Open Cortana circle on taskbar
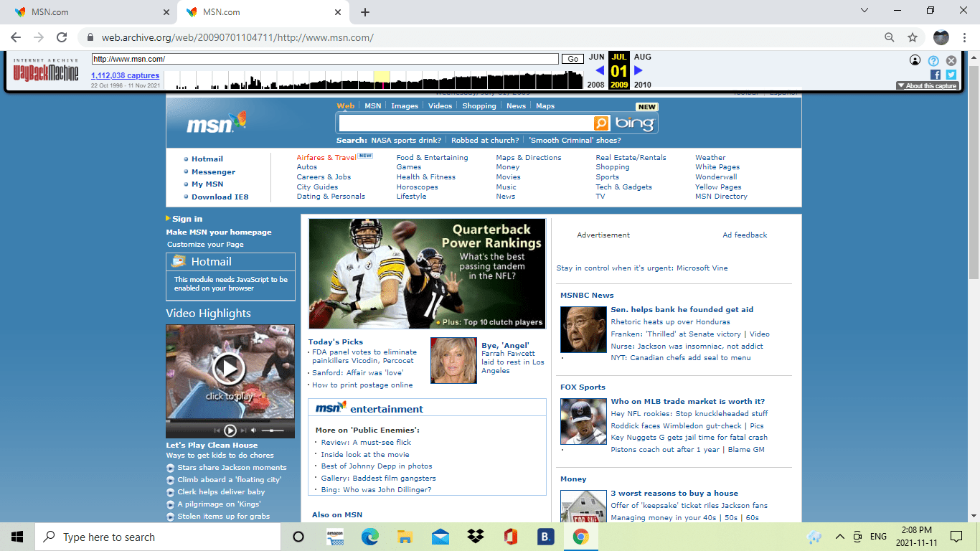The height and width of the screenshot is (551, 980). (299, 537)
